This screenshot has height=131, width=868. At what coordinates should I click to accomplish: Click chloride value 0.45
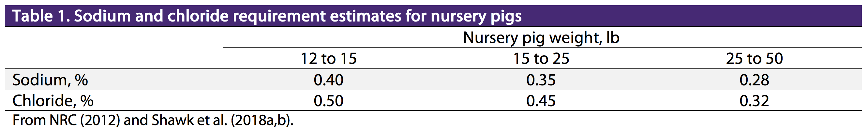541,101
